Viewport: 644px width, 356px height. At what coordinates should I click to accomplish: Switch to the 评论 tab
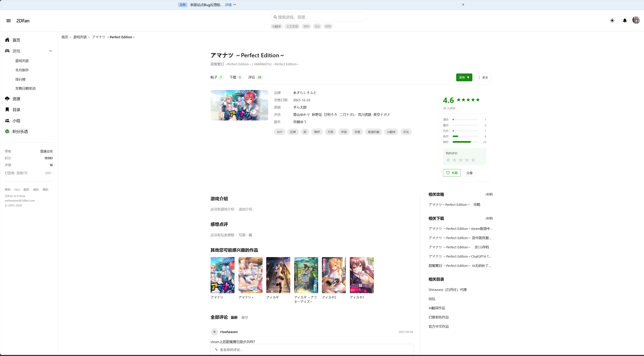click(x=255, y=77)
